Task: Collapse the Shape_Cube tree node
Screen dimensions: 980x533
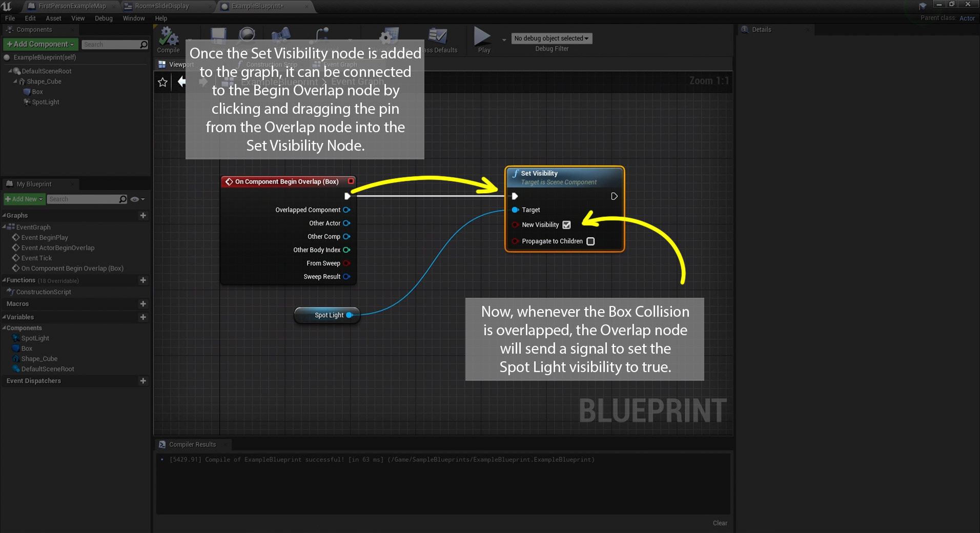Action: (x=15, y=81)
